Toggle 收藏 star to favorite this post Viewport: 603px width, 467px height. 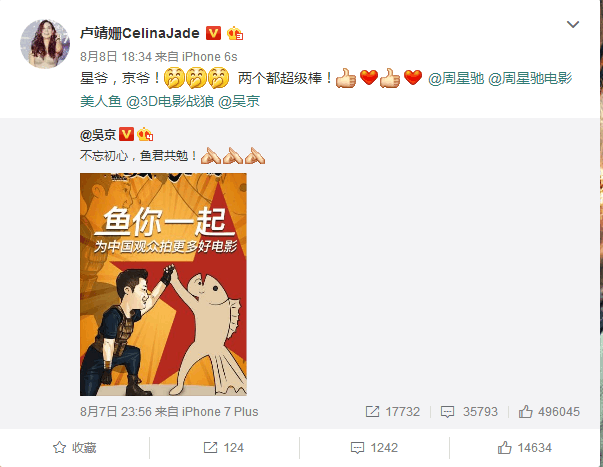(74, 448)
